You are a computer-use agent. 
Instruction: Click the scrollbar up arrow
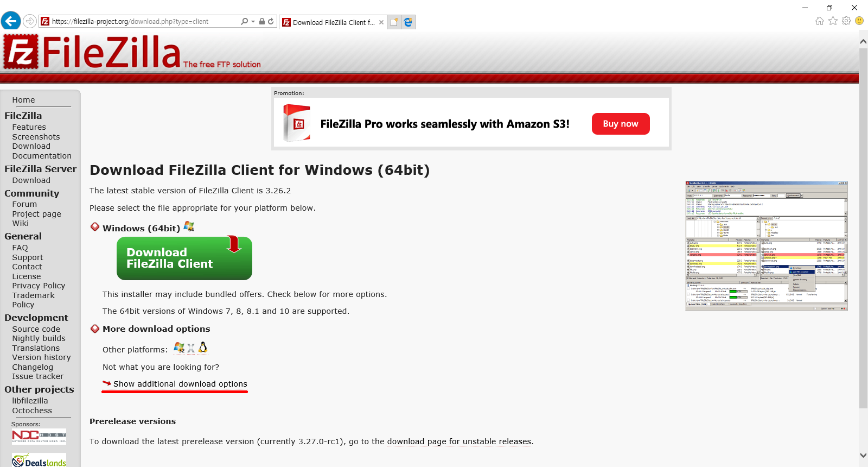click(863, 41)
